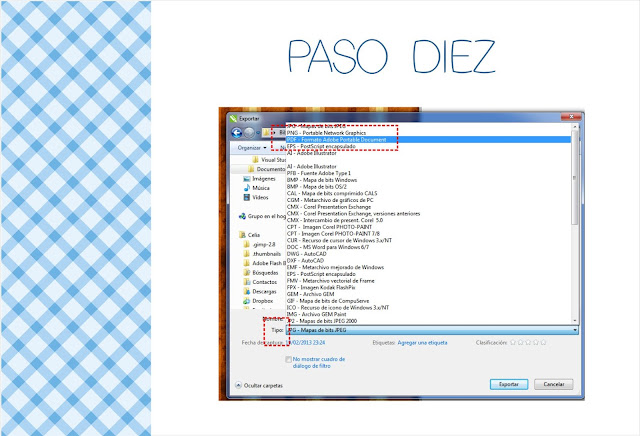This screenshot has height=436, width=640.
Task: Click the .thumbnails folder icon
Action: [247, 254]
